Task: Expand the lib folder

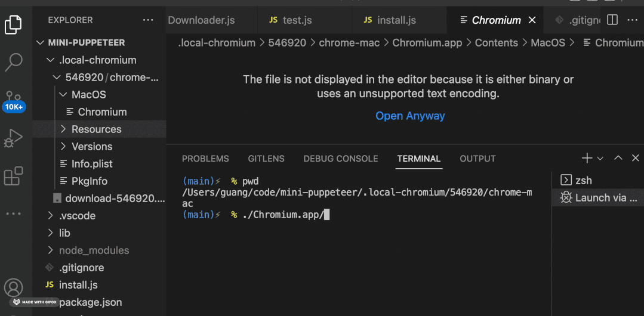Action: click(100, 233)
